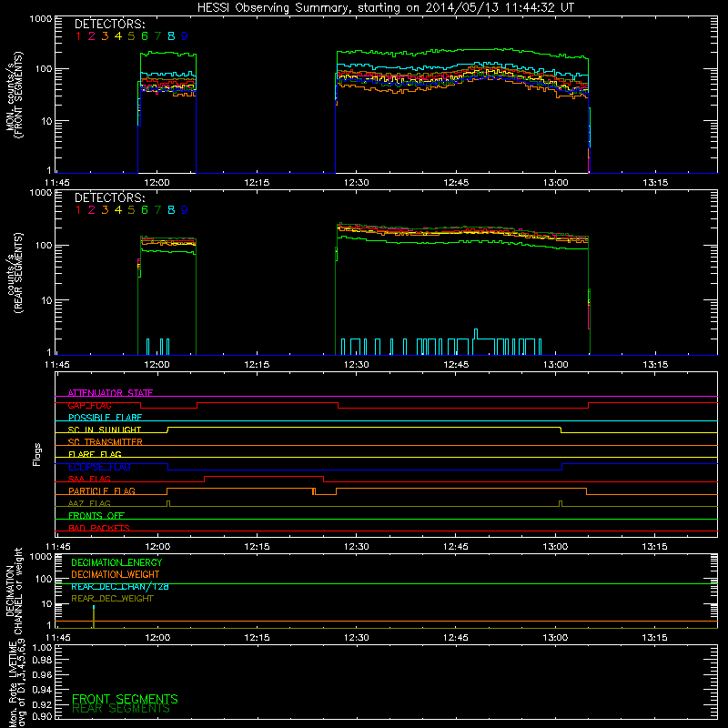Click the FRONT SEGMENTS livetime legend label

125,699
